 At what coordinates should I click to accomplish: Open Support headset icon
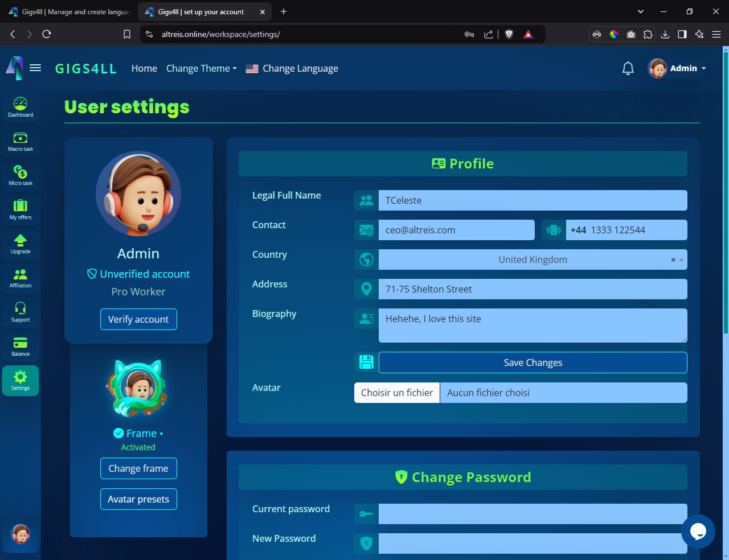tap(21, 312)
